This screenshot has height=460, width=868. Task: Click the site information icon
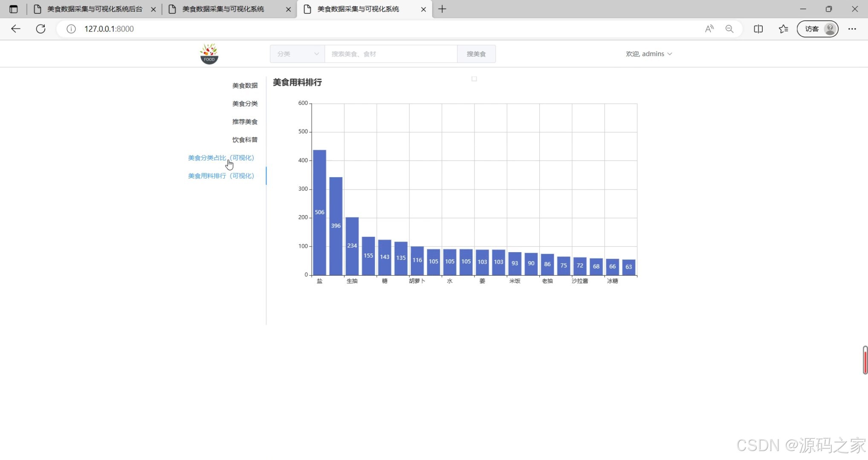(x=71, y=29)
